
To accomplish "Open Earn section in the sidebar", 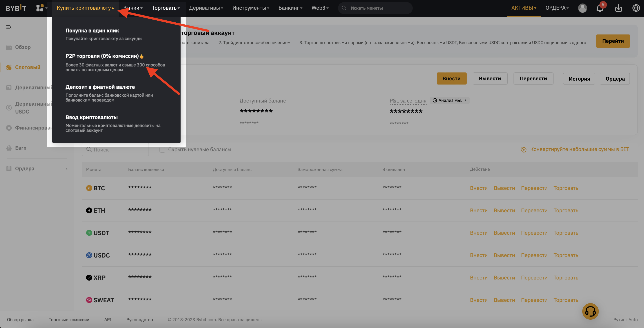I will pyautogui.click(x=20, y=148).
